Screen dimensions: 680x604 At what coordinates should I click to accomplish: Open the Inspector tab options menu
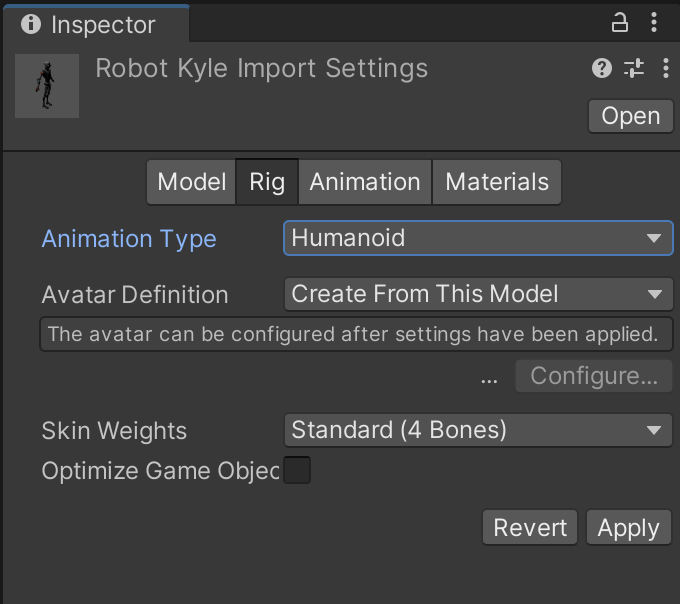654,22
